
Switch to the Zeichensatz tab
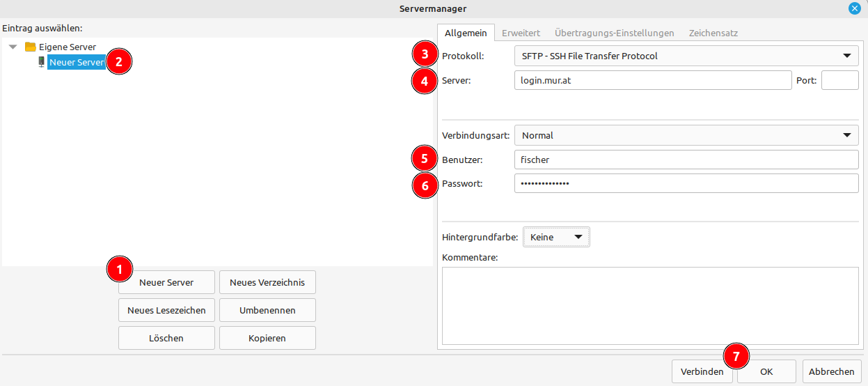pyautogui.click(x=713, y=33)
